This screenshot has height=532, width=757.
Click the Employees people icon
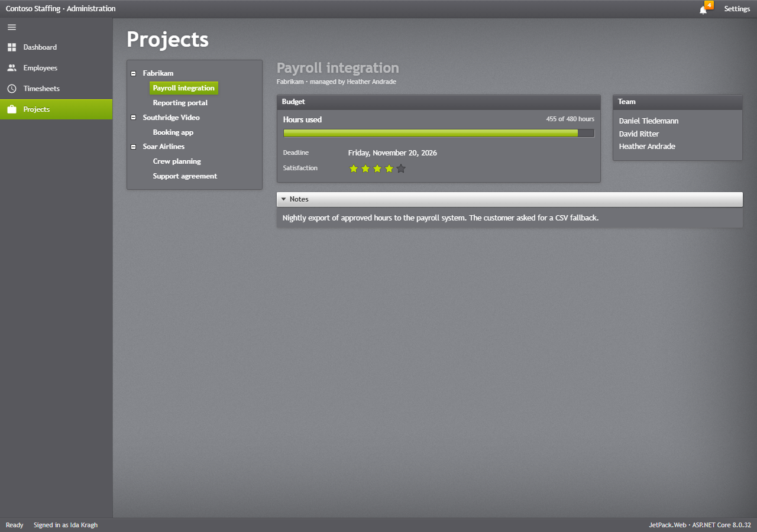pos(12,68)
